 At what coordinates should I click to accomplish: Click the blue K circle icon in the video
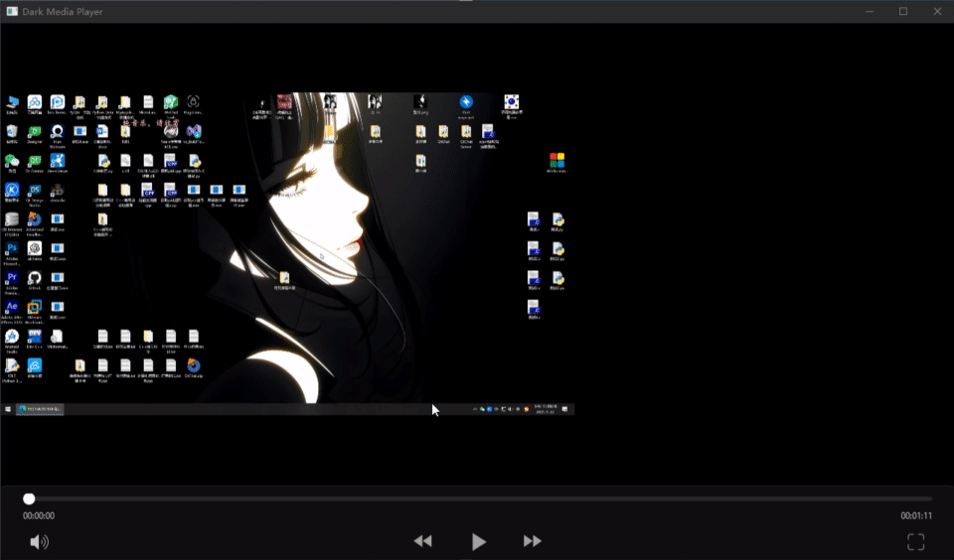(x=12, y=190)
